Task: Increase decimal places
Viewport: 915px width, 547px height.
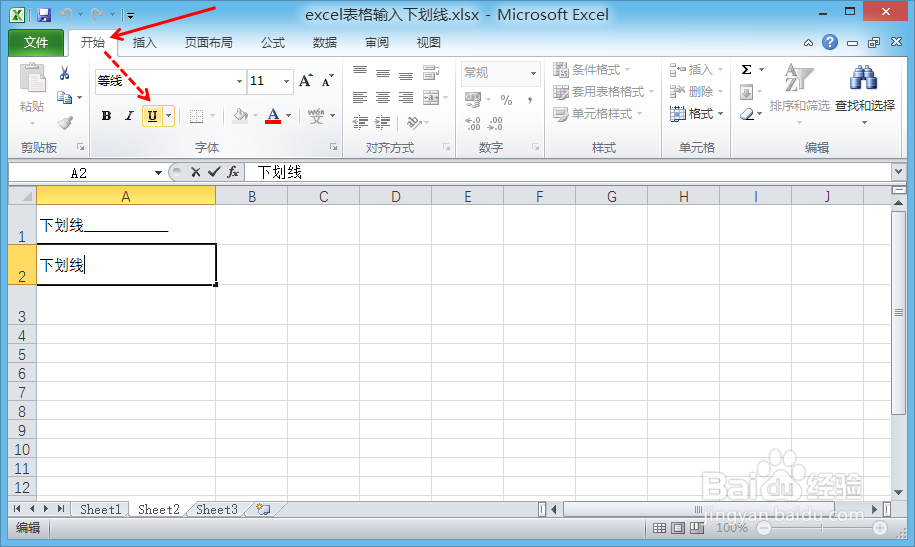Action: [473, 123]
